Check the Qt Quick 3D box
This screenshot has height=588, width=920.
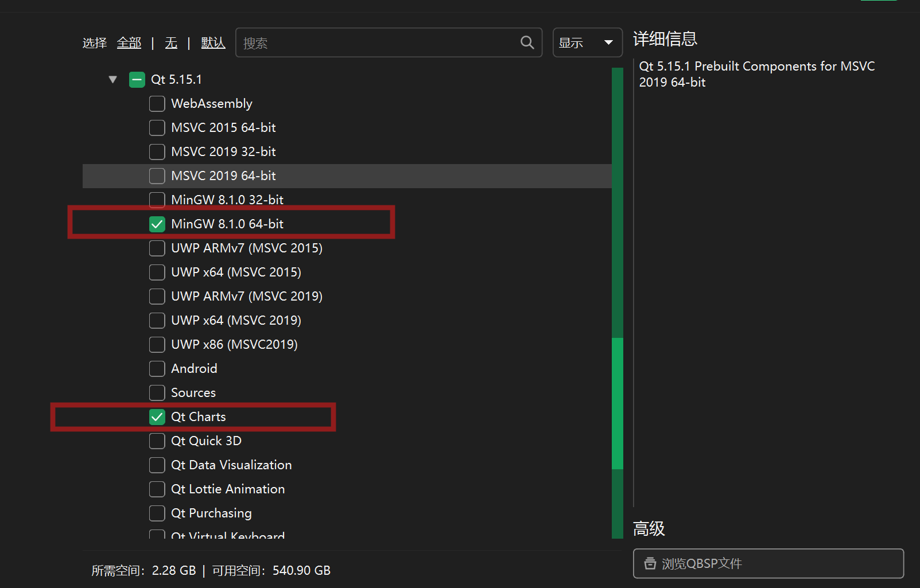click(157, 441)
